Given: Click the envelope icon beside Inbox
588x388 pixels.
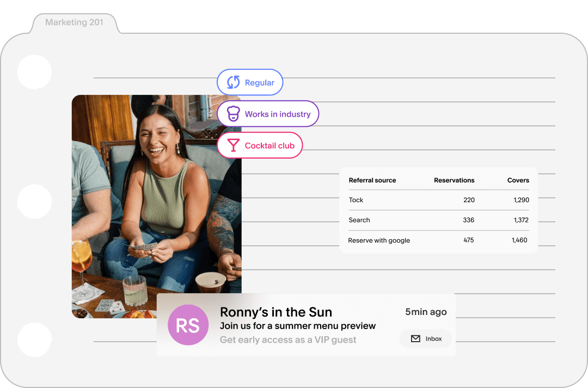Looking at the screenshot, I should coord(415,338).
